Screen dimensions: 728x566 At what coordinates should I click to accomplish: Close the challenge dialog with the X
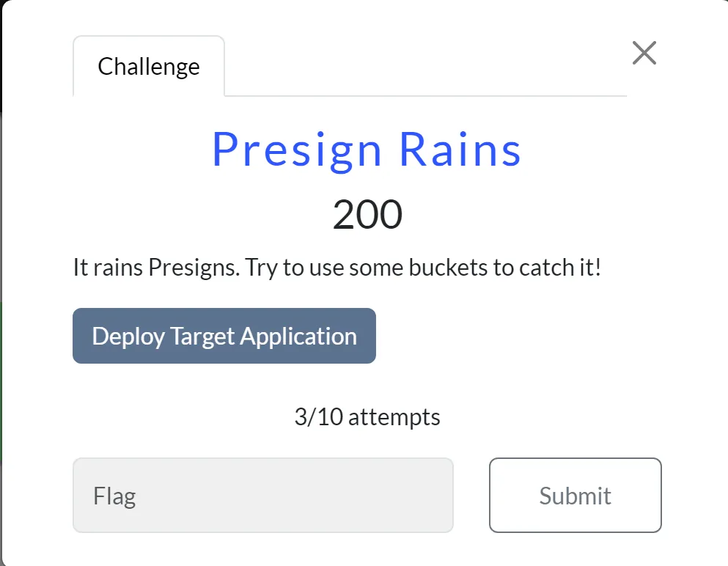pyautogui.click(x=644, y=53)
